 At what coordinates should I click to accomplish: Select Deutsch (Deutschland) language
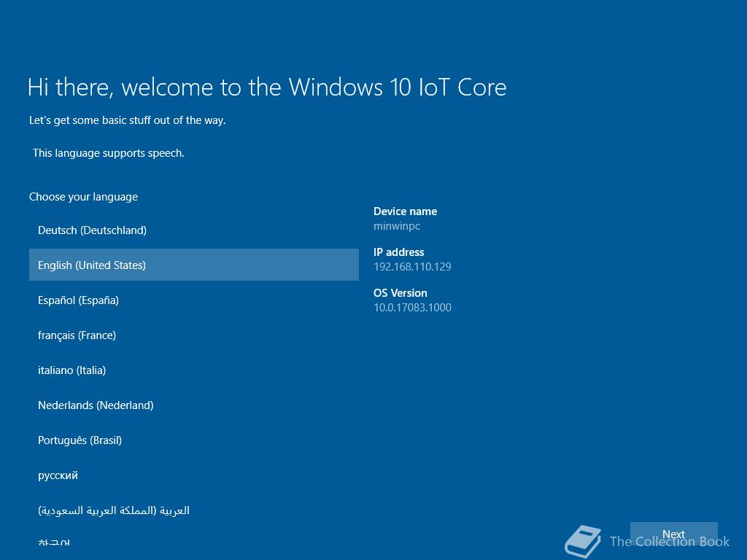(193, 230)
